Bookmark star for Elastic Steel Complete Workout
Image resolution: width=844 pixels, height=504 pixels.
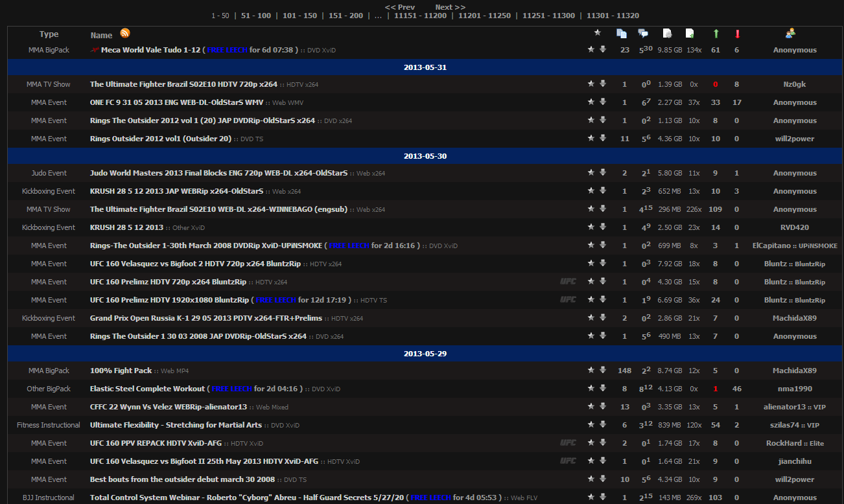click(591, 388)
